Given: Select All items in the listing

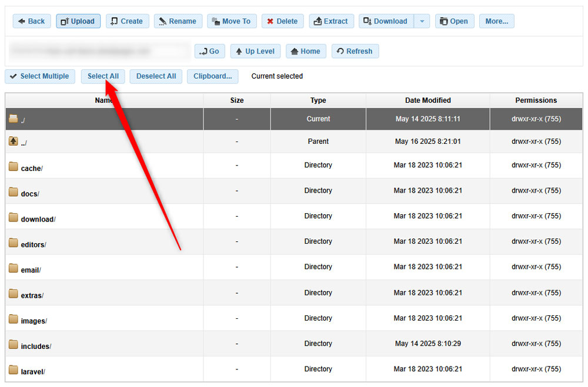Looking at the screenshot, I should click(x=103, y=76).
